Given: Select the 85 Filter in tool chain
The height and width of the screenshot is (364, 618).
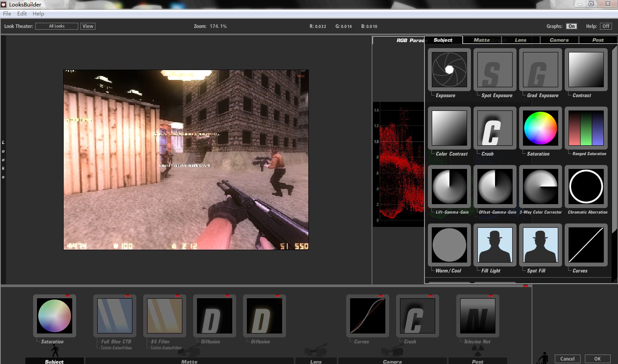Looking at the screenshot, I should (x=164, y=316).
